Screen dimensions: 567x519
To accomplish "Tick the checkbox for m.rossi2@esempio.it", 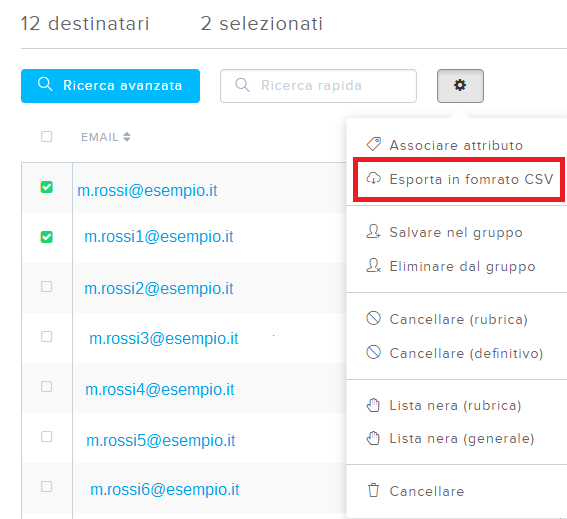I will coord(47,287).
